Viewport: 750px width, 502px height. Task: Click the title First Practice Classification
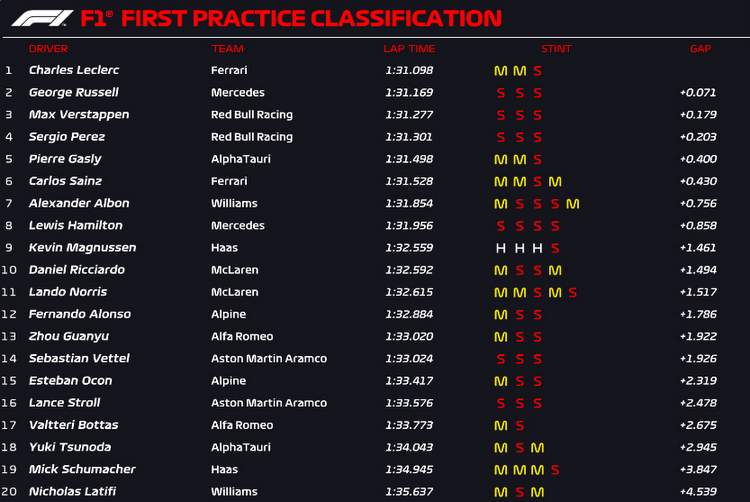click(x=311, y=19)
